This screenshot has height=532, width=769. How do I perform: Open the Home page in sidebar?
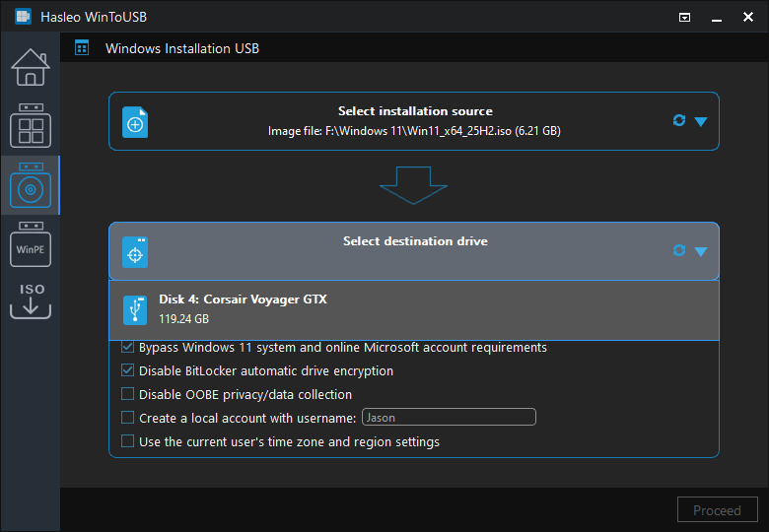[31, 68]
